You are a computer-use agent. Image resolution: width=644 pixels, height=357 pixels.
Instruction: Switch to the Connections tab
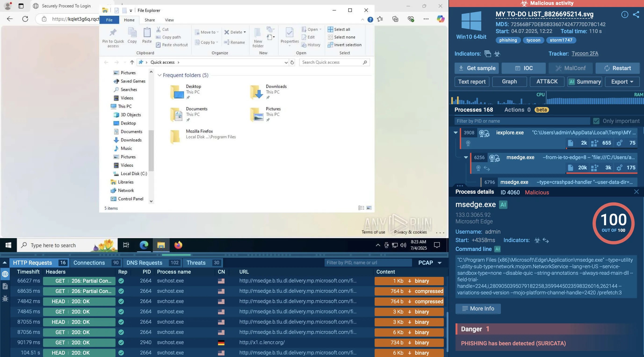[96, 263]
